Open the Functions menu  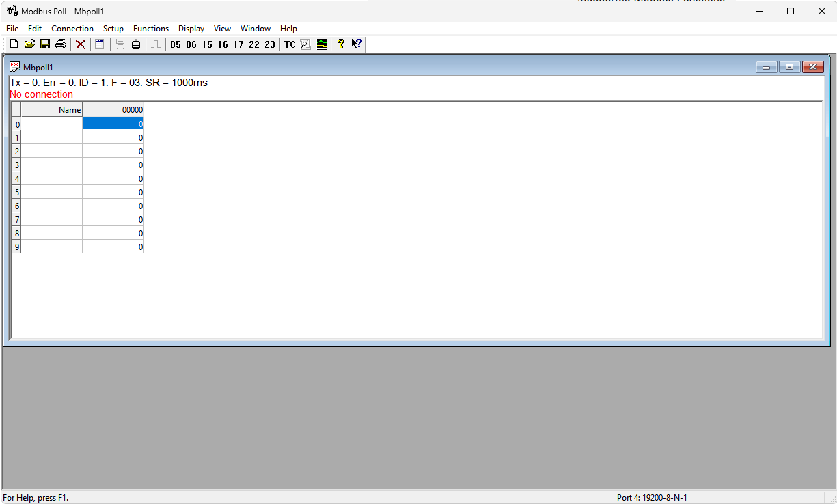(x=151, y=29)
